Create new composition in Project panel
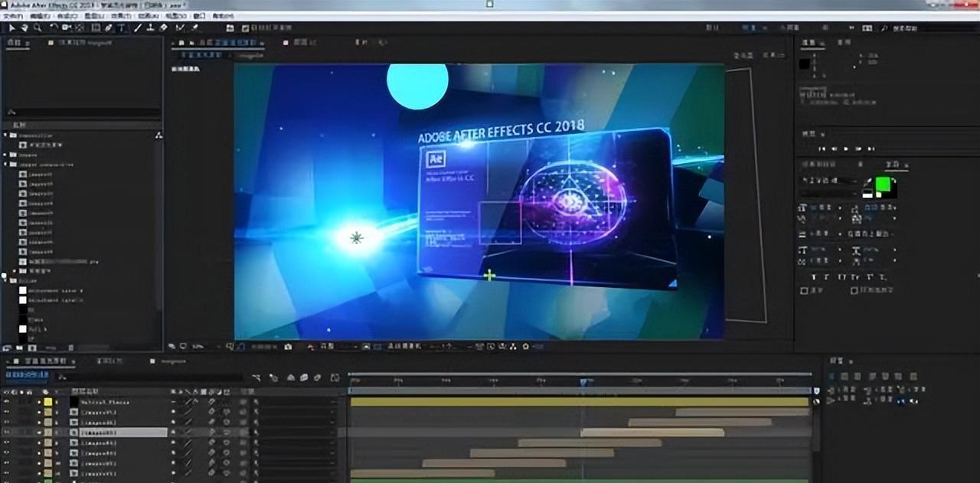 coord(31,348)
